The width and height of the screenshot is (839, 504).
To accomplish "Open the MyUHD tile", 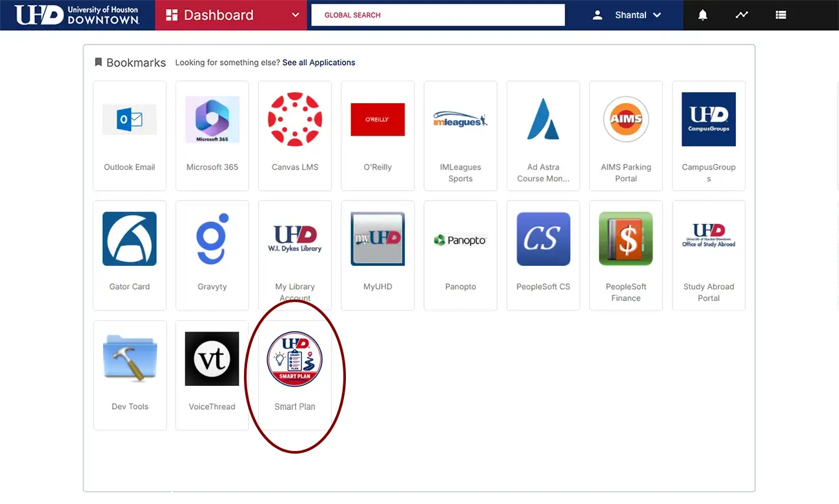I will click(378, 256).
